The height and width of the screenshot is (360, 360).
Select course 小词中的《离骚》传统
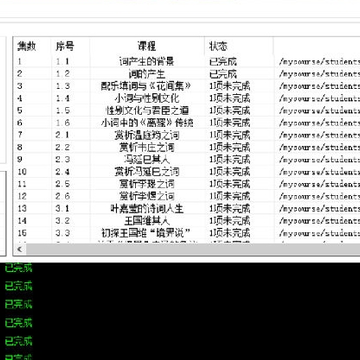coord(147,123)
